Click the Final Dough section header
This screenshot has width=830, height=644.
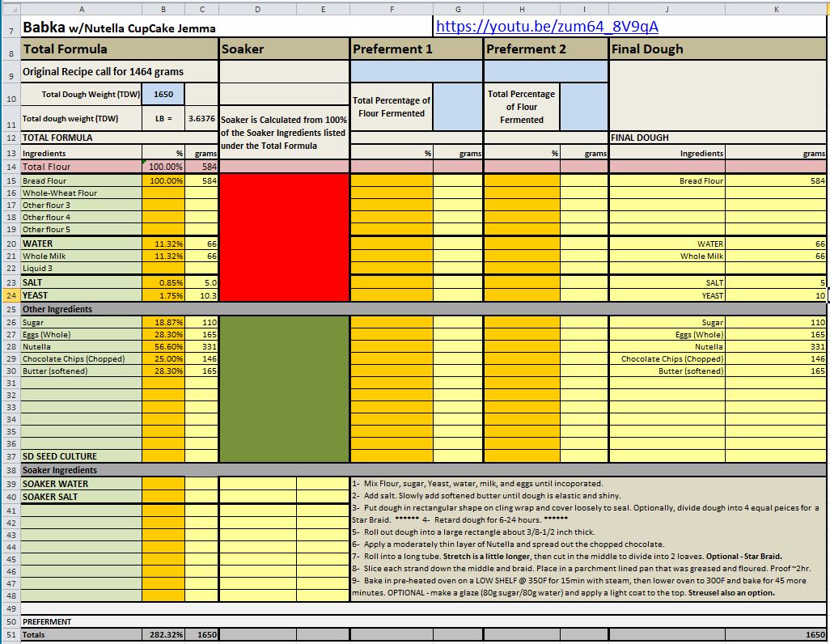click(717, 49)
